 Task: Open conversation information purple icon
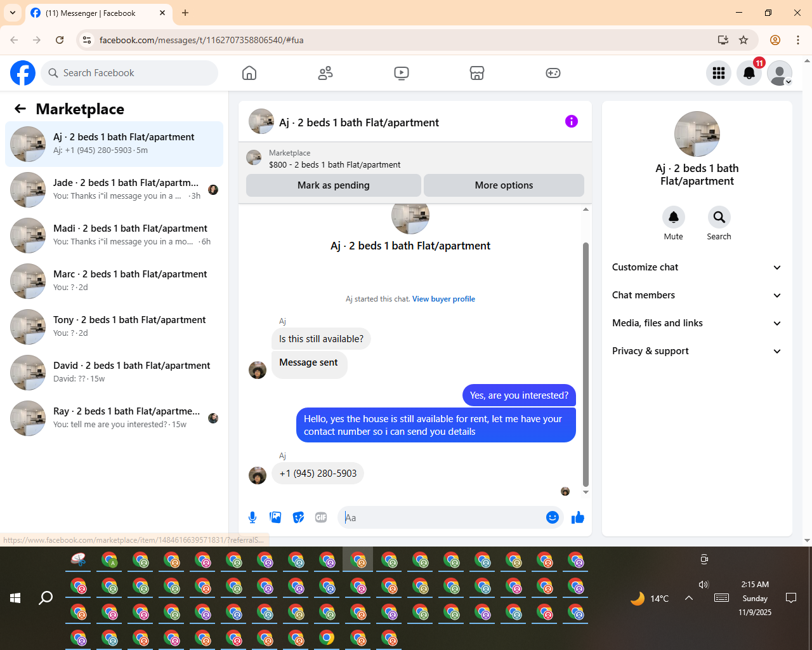[x=572, y=121]
